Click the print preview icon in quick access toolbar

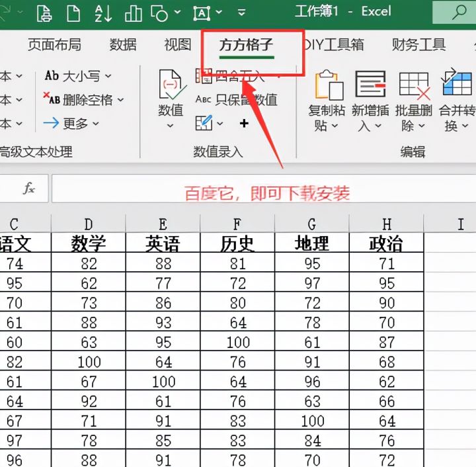tap(44, 13)
